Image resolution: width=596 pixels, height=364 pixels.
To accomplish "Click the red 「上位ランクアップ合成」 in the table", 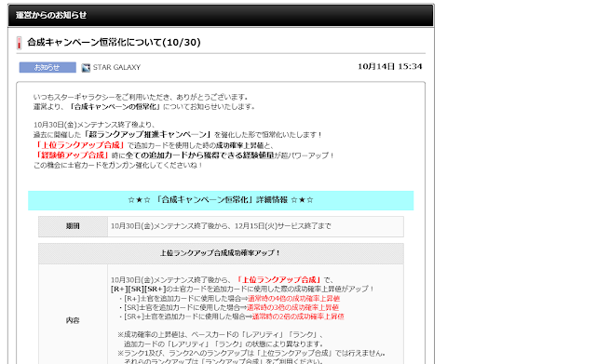I will [x=278, y=280].
